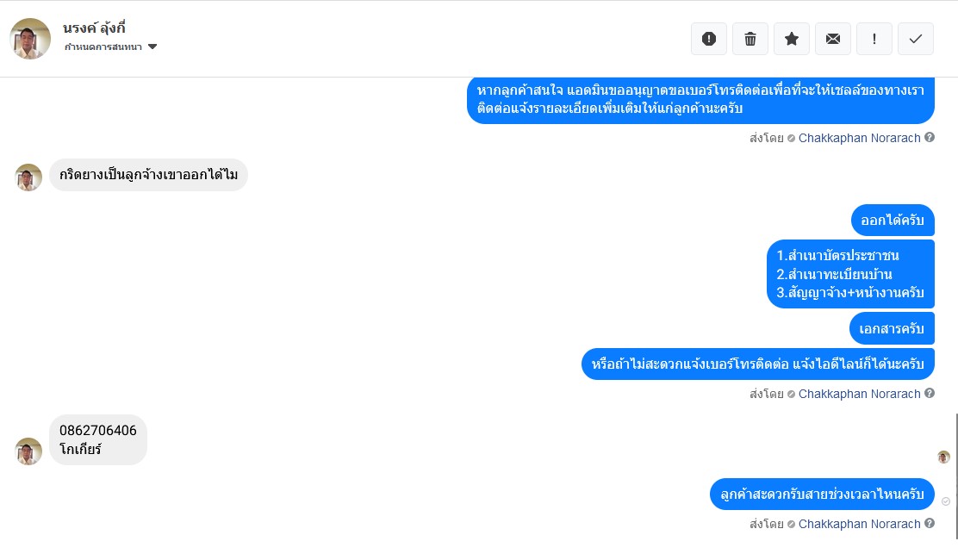The width and height of the screenshot is (958, 560).
Task: Mark conversation unread with envelope icon
Action: click(833, 39)
